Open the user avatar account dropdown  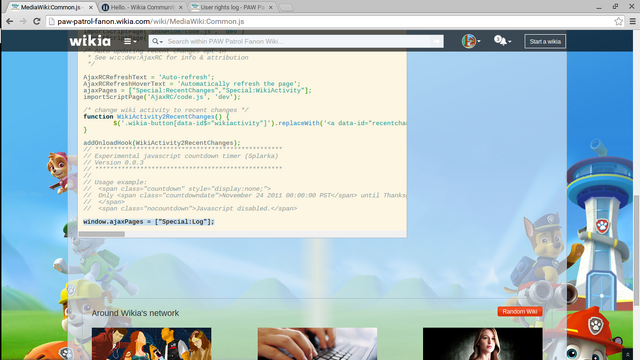(471, 41)
